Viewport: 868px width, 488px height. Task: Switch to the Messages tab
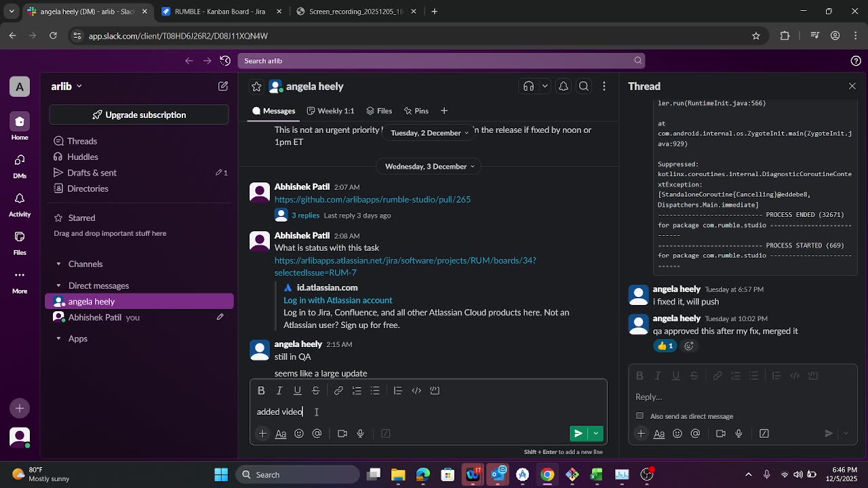[273, 111]
